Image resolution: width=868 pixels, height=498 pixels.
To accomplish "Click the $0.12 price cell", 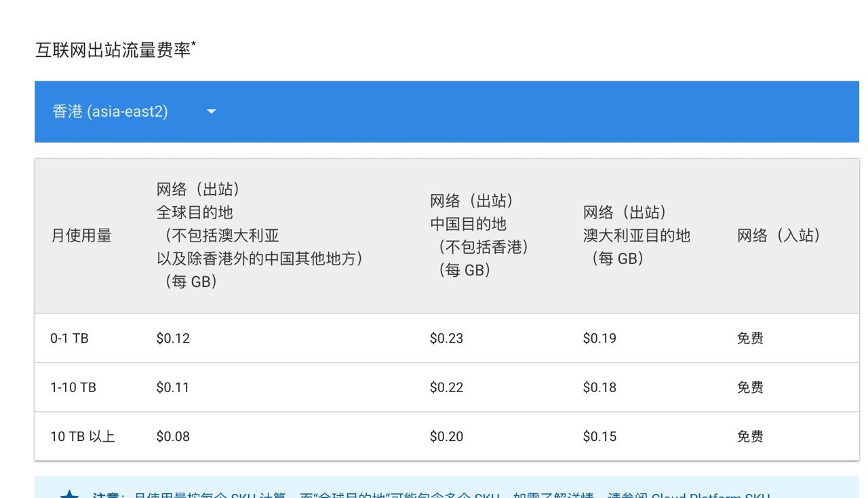I will click(173, 338).
